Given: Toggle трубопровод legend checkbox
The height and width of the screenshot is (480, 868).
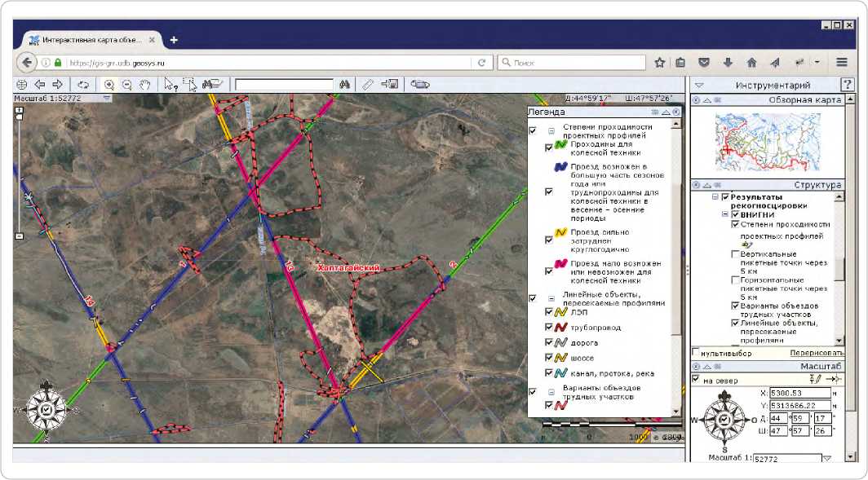Looking at the screenshot, I should coord(548,328).
